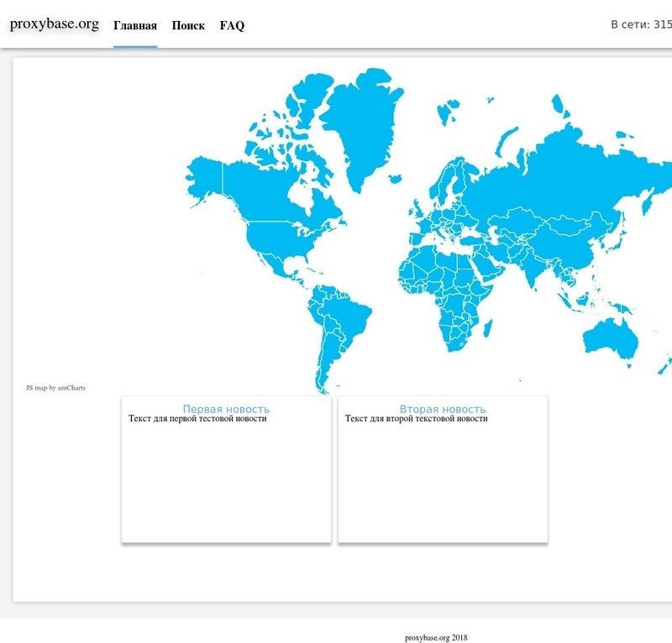This screenshot has height=643, width=672.
Task: Click text 'Текст для второй текстовой новости'
Action: point(417,419)
